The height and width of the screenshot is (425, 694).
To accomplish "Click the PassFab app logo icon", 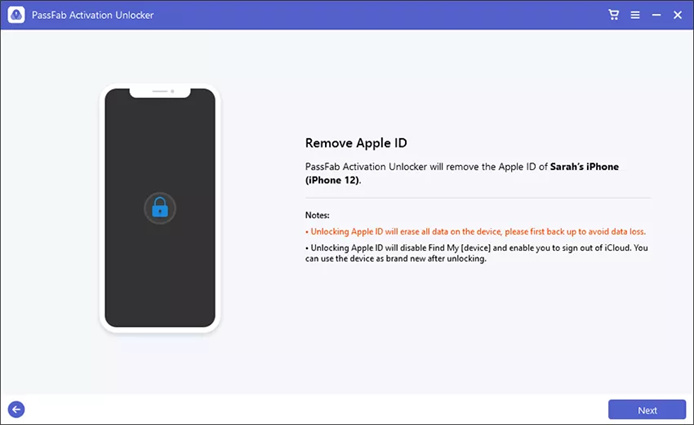I will [17, 15].
